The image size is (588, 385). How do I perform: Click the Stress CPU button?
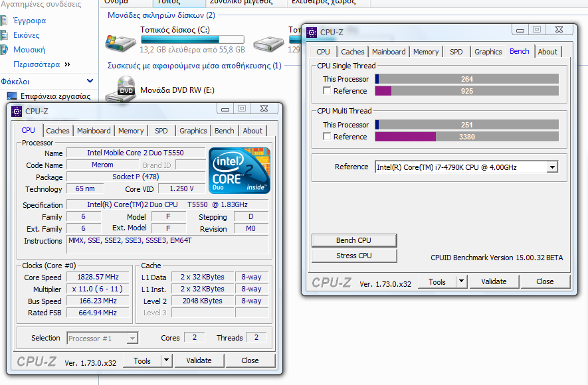click(x=353, y=256)
